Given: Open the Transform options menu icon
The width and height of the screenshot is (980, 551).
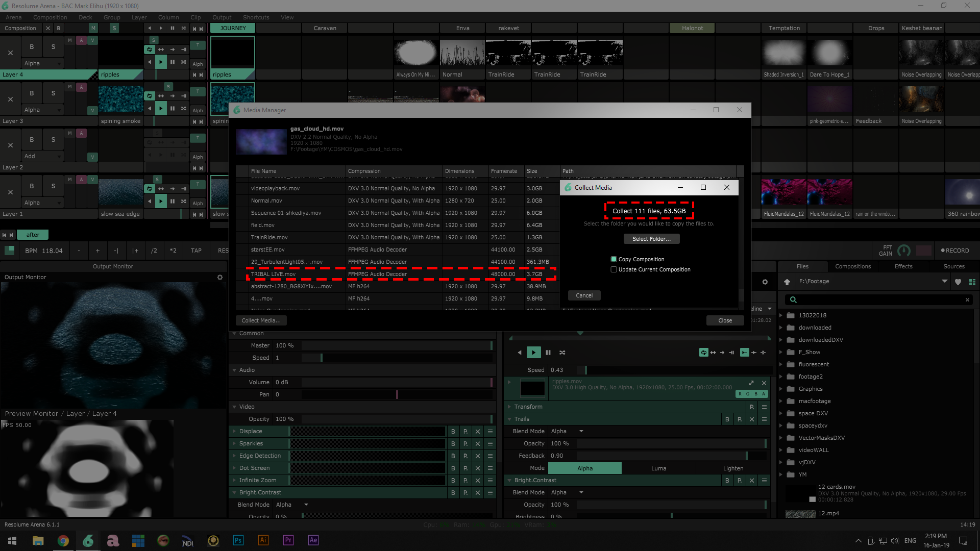Looking at the screenshot, I should click(764, 407).
